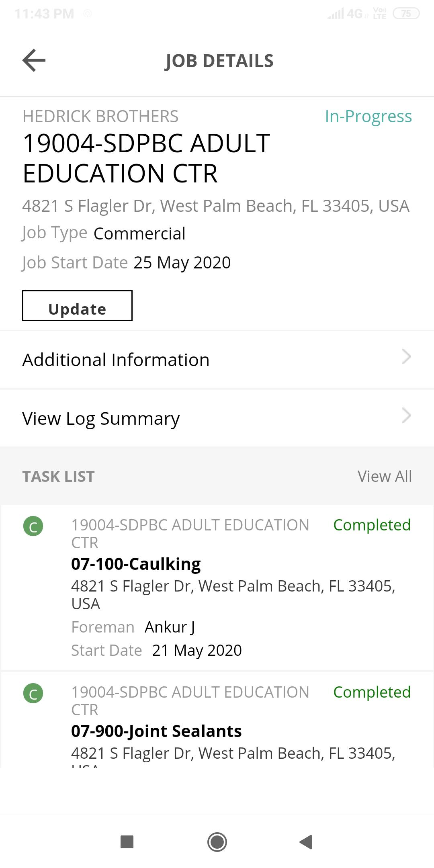Tap the Android back triangle icon
This screenshot has height=868, width=434.
coord(306,841)
